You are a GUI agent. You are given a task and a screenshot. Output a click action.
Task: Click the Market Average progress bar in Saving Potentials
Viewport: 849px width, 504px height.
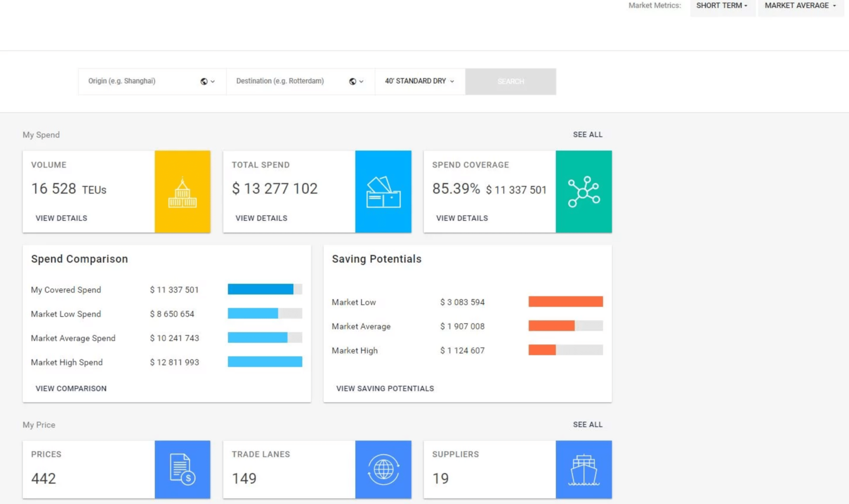point(565,326)
